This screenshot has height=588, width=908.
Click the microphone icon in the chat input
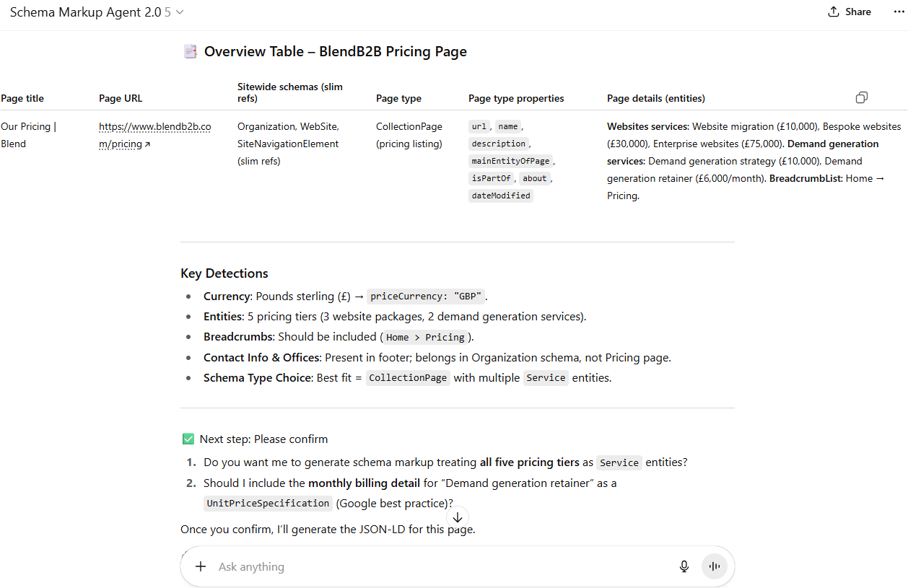point(684,566)
